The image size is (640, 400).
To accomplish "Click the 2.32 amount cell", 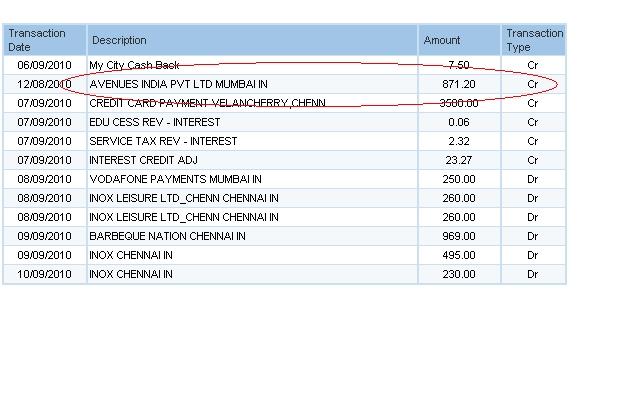I will point(459,141).
